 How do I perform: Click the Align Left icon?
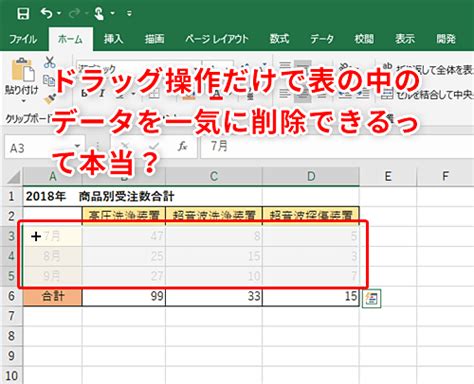(x=285, y=94)
